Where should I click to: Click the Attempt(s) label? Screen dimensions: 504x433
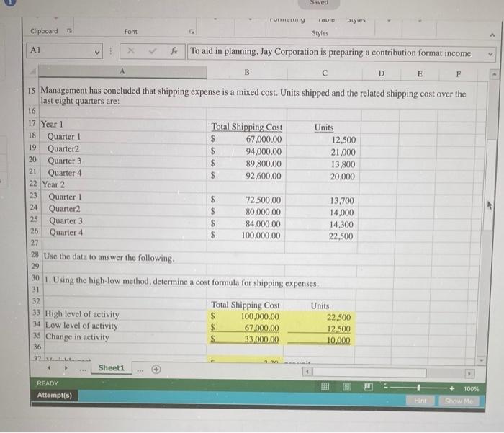[x=55, y=395]
